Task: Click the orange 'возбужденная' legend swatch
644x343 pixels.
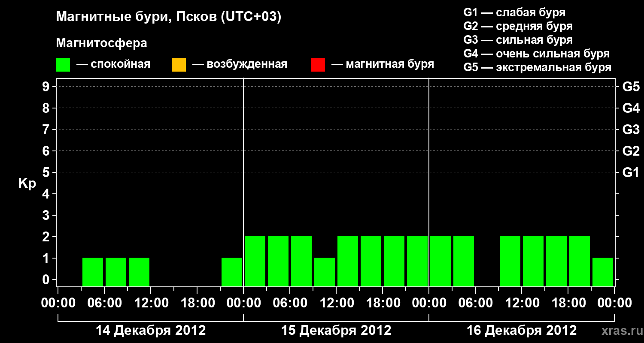Action: pyautogui.click(x=179, y=65)
